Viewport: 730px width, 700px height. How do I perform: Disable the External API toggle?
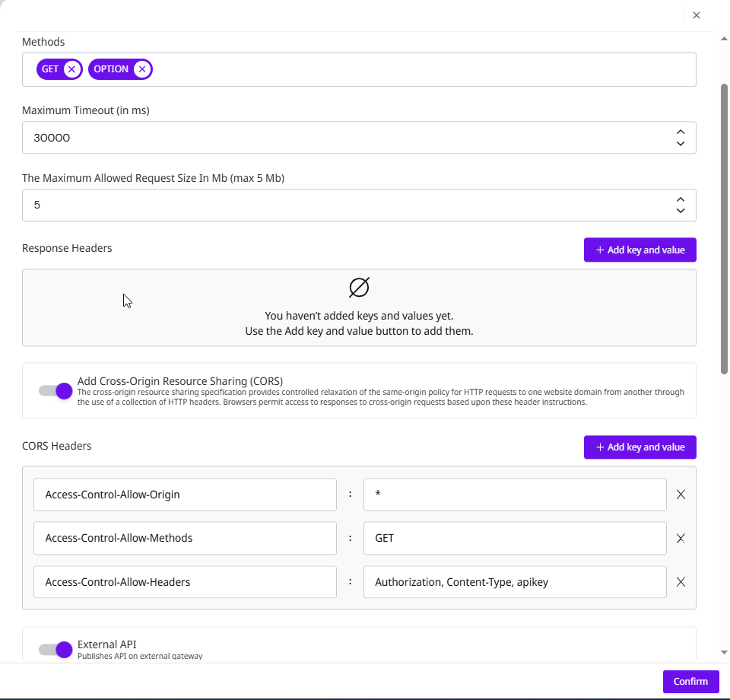(x=56, y=649)
